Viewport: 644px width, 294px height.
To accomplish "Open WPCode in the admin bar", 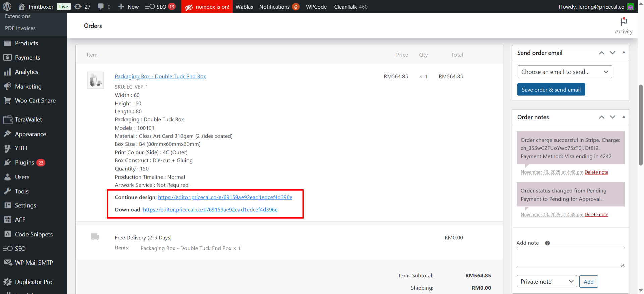I will point(316,7).
